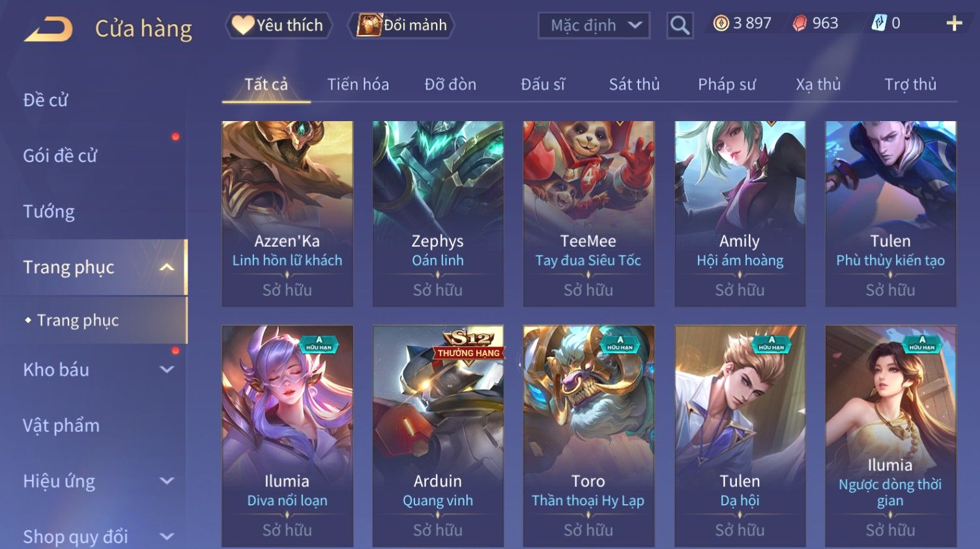Screen dimensions: 980x549
Task: Select the Arduin Quang vinh skin card
Action: point(438,436)
